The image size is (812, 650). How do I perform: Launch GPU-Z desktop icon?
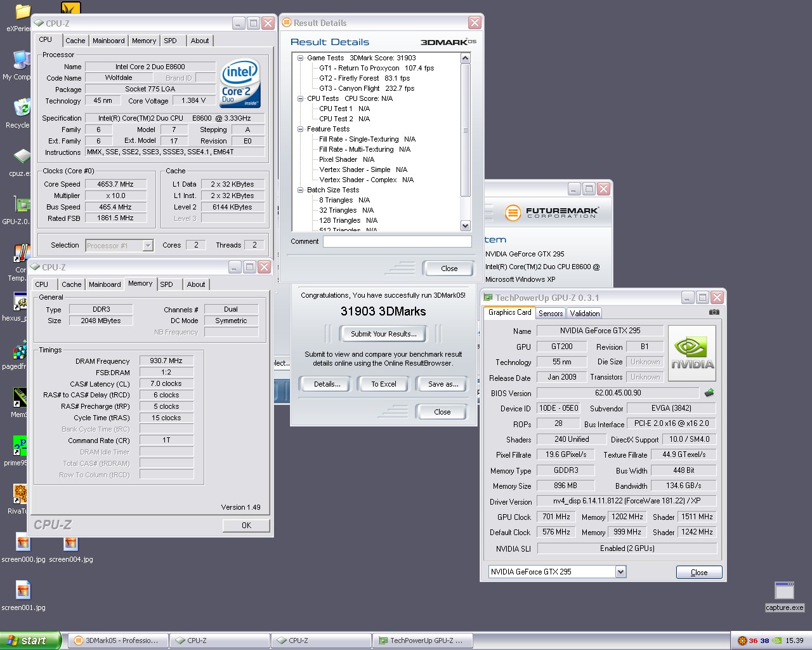click(x=22, y=204)
